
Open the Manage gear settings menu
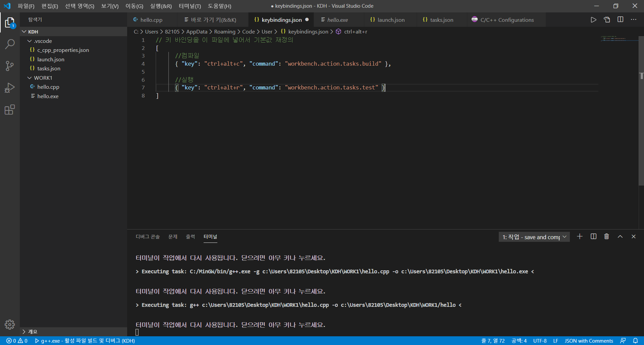point(10,324)
